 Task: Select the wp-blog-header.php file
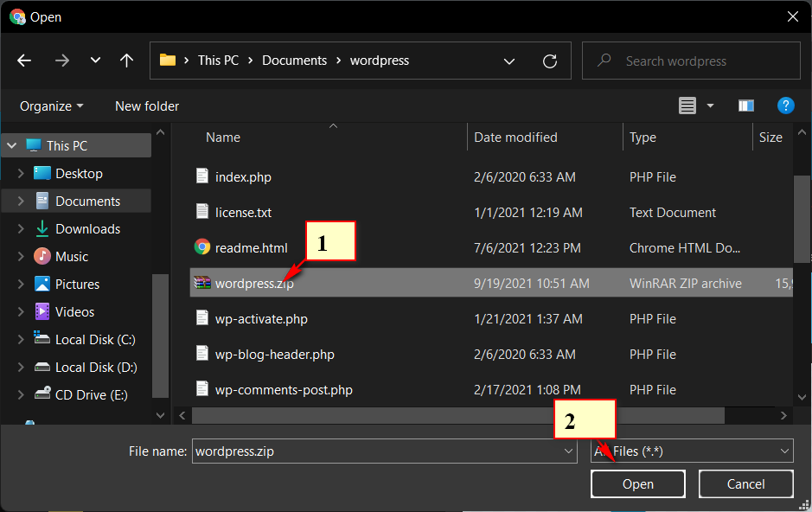click(274, 355)
